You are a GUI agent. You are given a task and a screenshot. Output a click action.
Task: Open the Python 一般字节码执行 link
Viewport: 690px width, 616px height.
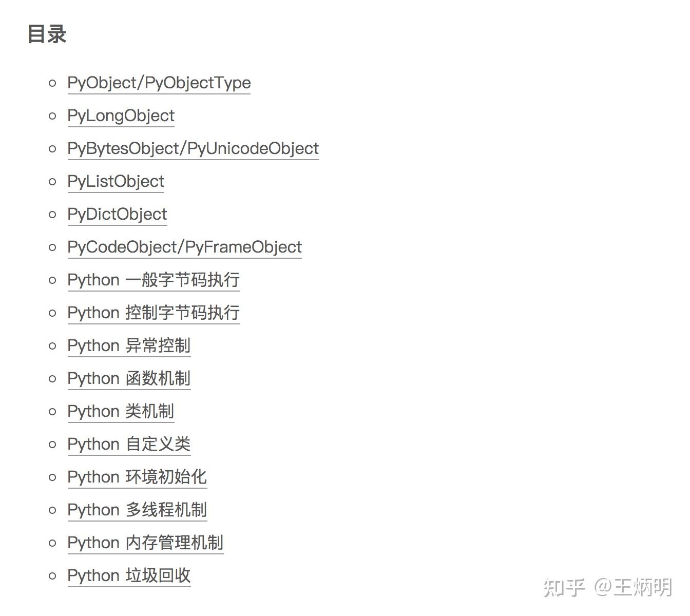tap(153, 280)
